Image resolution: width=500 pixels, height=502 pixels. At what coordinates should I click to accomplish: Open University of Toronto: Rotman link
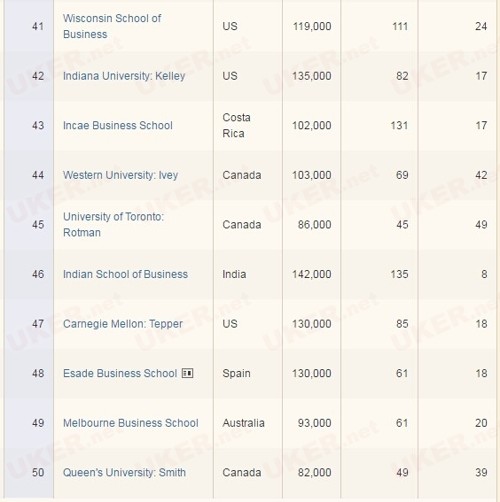point(113,225)
